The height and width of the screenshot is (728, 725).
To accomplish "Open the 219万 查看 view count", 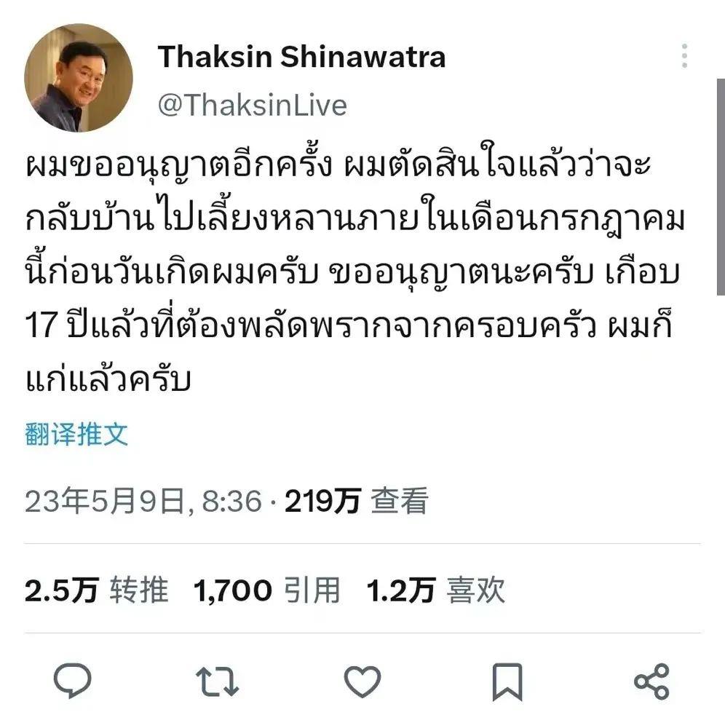I will tap(357, 501).
